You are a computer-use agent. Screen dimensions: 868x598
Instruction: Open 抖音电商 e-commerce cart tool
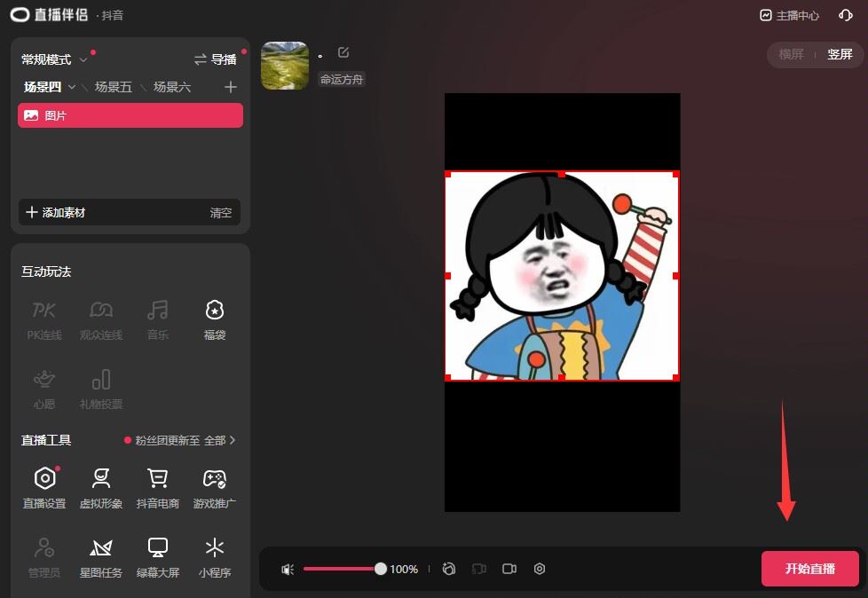click(x=158, y=487)
